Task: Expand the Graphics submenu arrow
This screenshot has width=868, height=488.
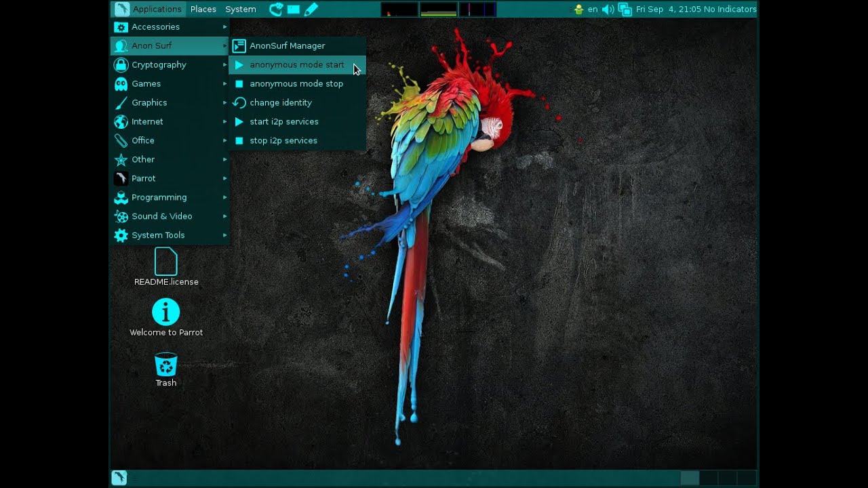Action: pos(225,103)
